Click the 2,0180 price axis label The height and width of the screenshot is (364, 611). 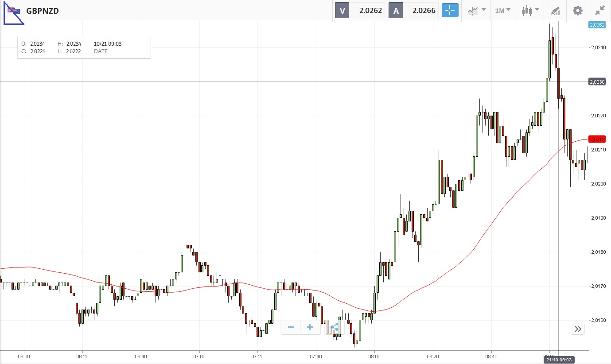598,252
